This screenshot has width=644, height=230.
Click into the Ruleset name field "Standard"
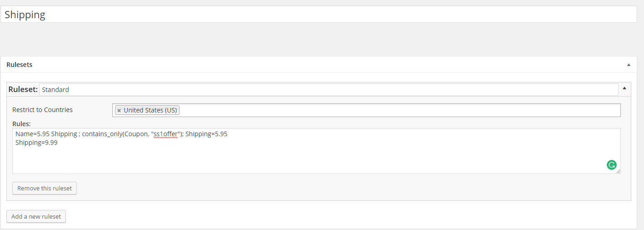pos(328,90)
